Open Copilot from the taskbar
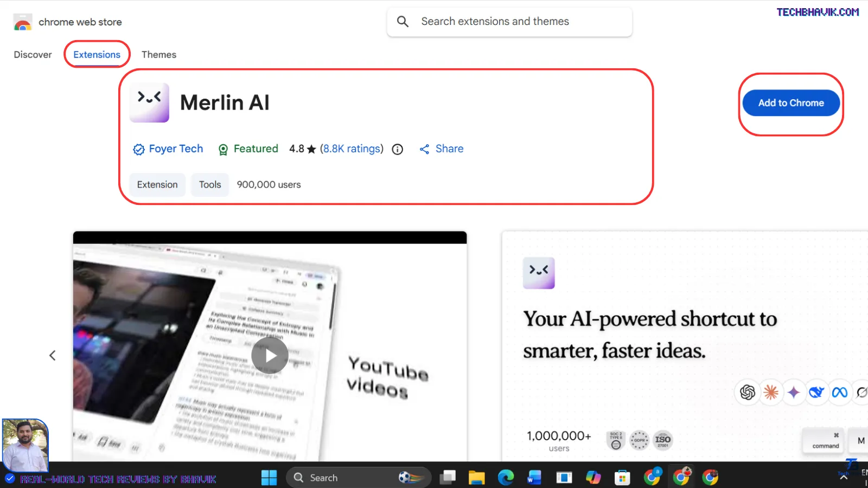 [x=593, y=478]
